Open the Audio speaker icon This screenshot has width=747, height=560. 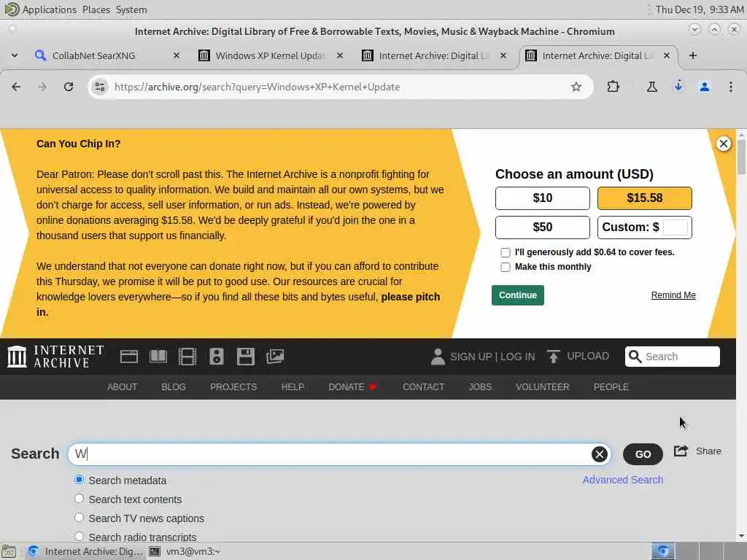coord(216,356)
